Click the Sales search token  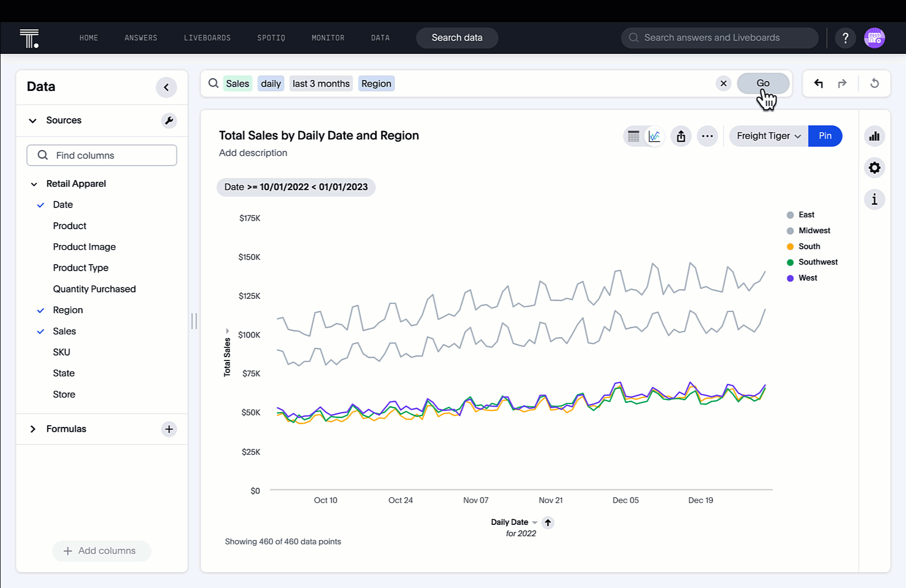tap(238, 83)
